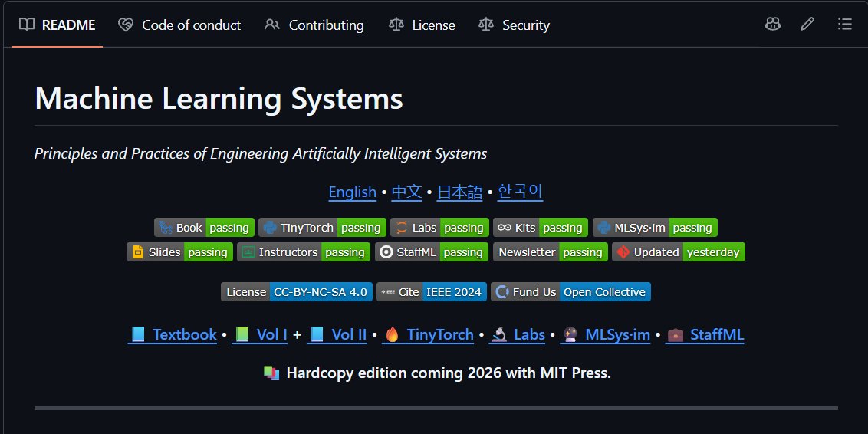Click the pencil edit README icon
868x434 pixels.
[807, 24]
